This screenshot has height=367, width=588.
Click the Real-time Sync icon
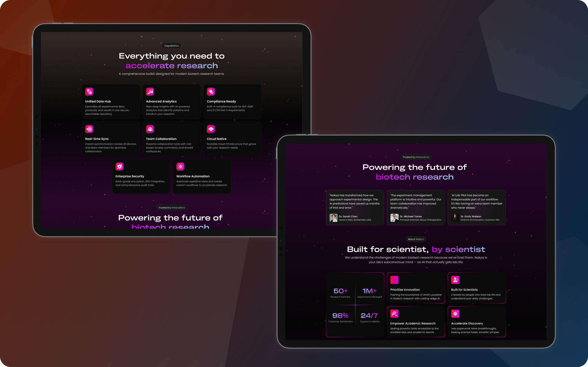click(89, 129)
